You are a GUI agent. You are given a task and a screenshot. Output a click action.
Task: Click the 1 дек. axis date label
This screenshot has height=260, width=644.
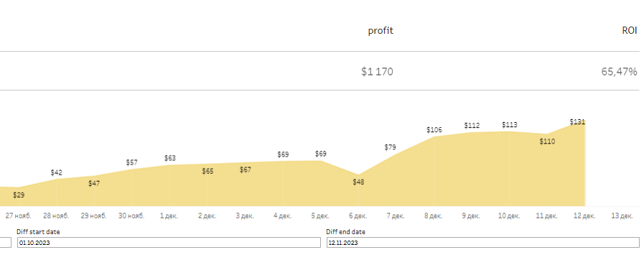[169, 216]
